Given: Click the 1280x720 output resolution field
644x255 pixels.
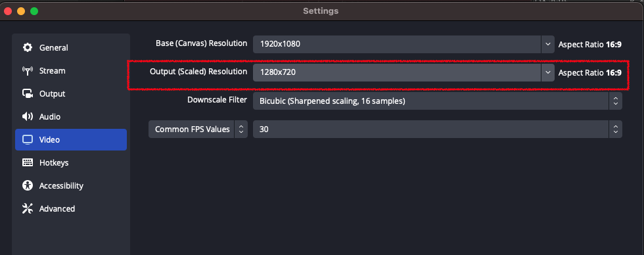Looking at the screenshot, I should coord(397,73).
